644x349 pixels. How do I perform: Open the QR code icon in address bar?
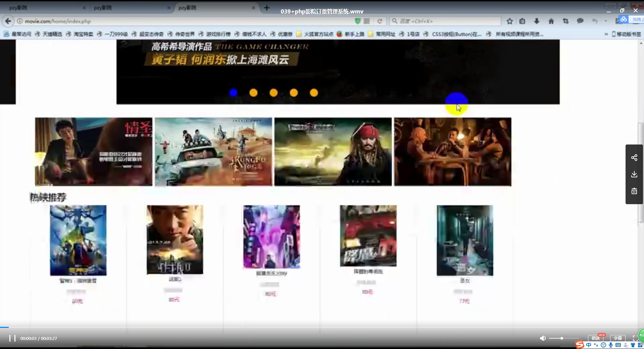(x=367, y=21)
